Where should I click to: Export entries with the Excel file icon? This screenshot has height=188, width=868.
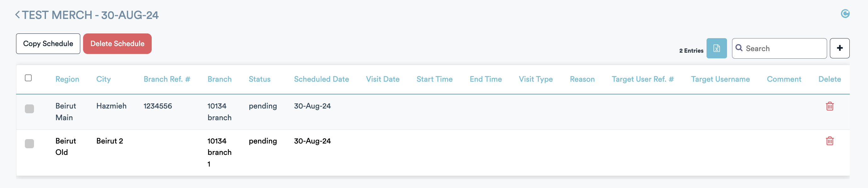pos(716,48)
